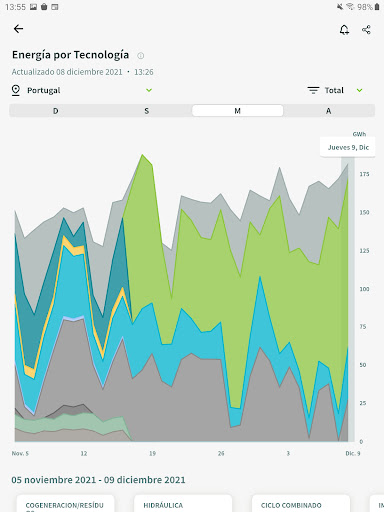
Task: Switch to the D daily view
Action: 55,111
